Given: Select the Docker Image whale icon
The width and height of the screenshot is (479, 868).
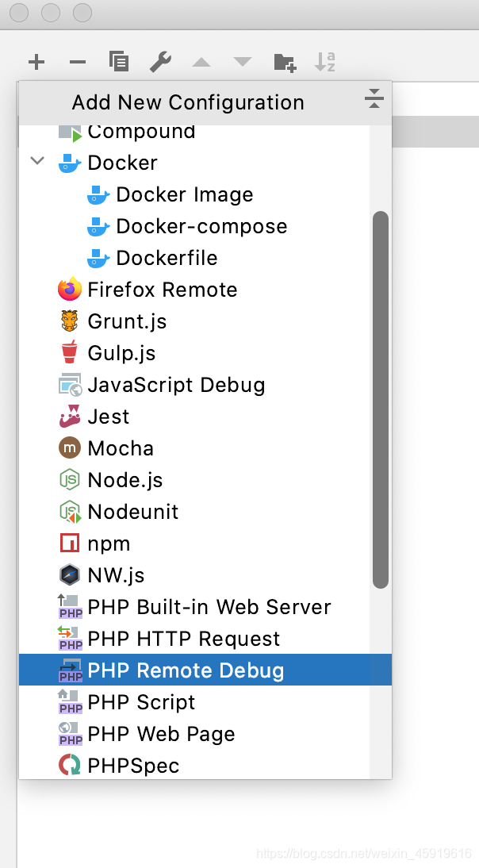Looking at the screenshot, I should (x=97, y=194).
